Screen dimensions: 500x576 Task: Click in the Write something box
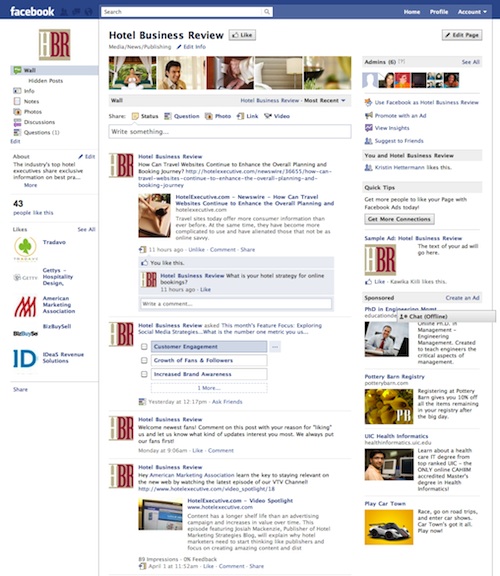(230, 132)
